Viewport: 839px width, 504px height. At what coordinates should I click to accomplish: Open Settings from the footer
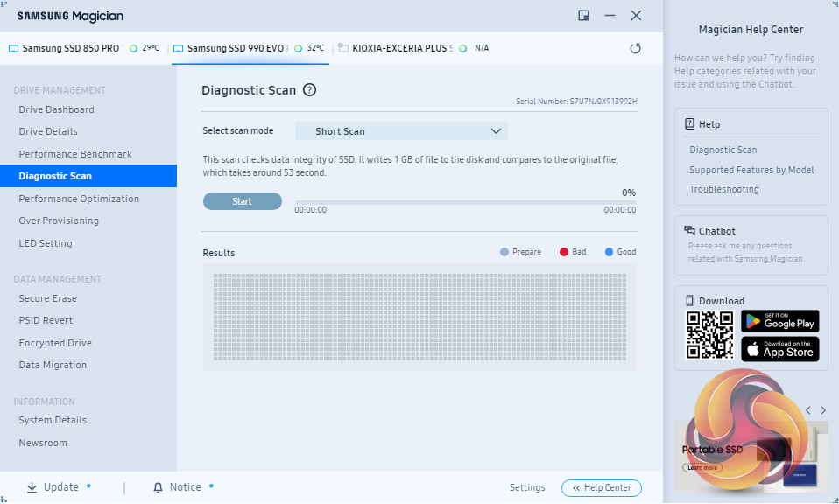[x=527, y=487]
